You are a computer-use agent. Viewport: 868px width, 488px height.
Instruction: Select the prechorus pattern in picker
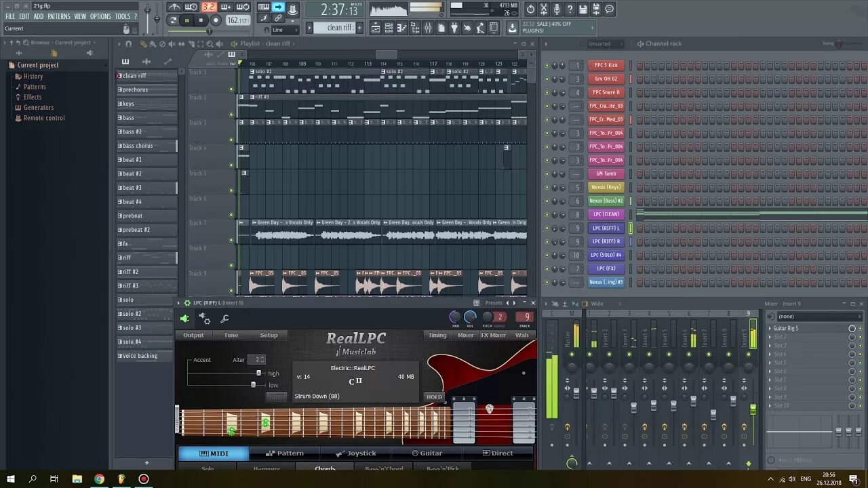[x=146, y=89]
